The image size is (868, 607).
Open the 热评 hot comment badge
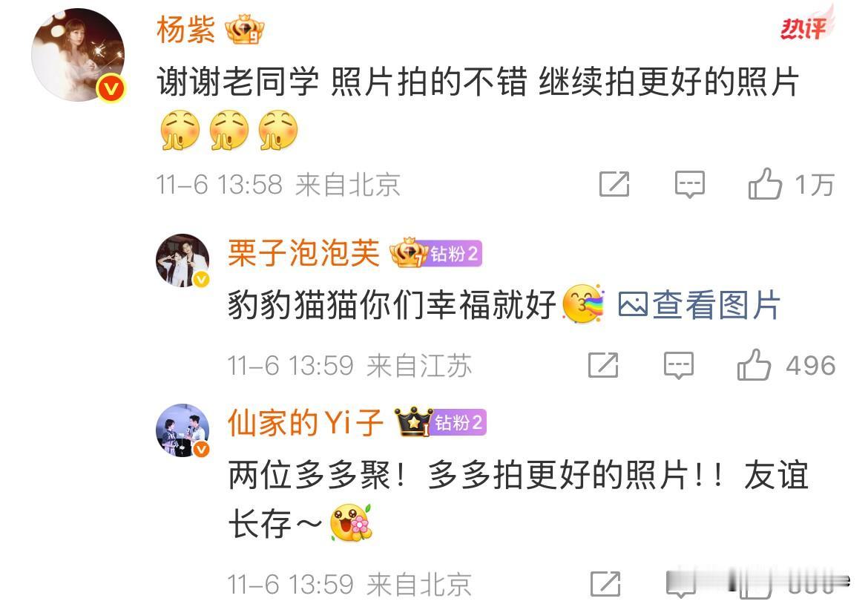tap(805, 25)
